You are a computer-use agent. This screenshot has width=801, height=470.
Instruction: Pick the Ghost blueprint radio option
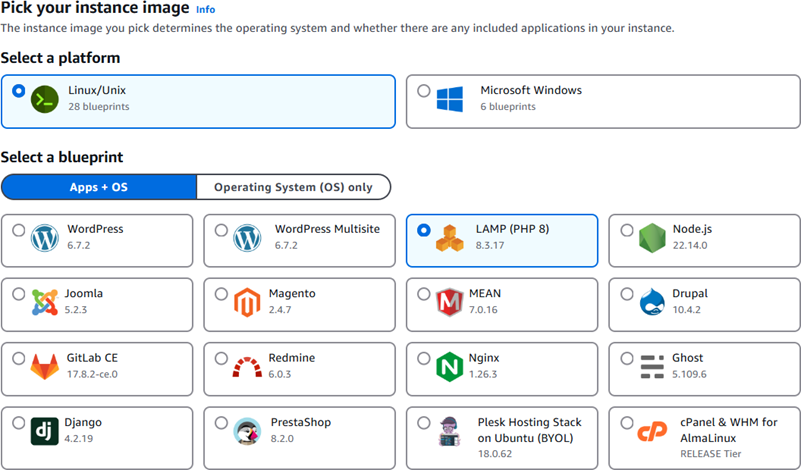626,359
